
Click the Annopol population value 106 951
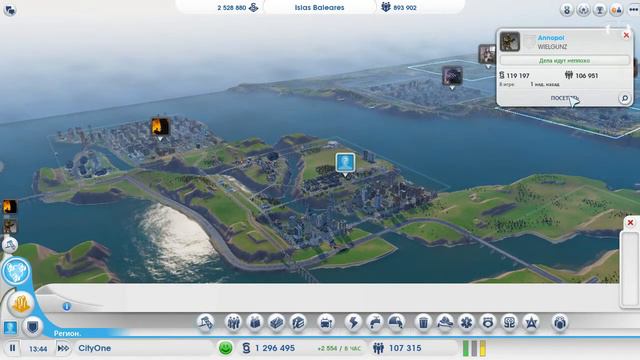587,76
